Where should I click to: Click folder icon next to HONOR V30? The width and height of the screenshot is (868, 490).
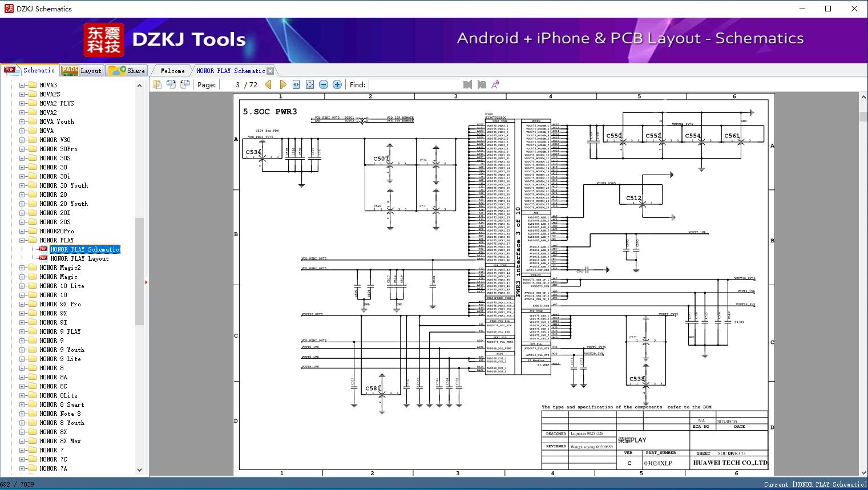point(32,140)
